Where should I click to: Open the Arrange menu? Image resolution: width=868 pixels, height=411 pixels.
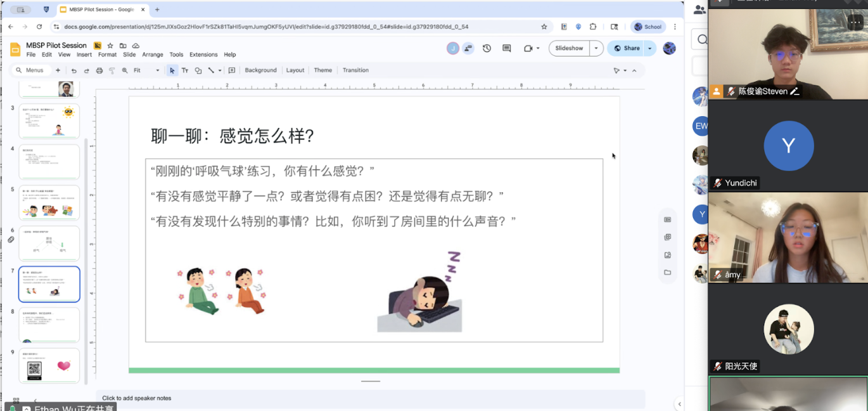(x=153, y=55)
